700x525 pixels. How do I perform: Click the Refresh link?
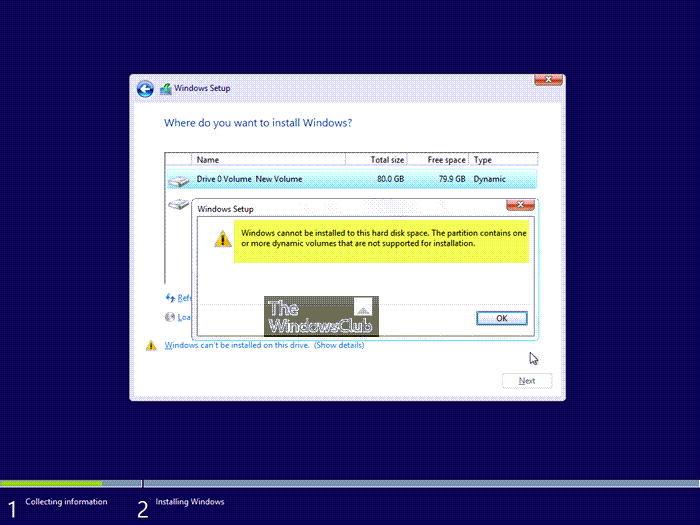coord(184,298)
